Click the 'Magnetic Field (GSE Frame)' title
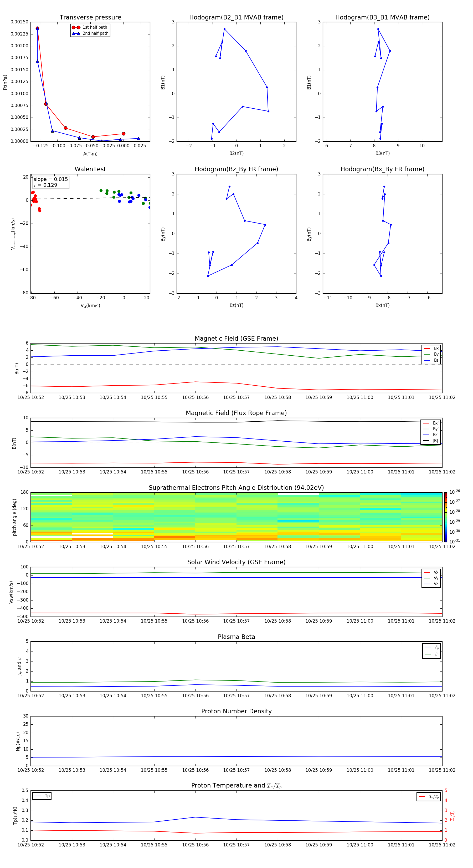Image resolution: width=473 pixels, height=868 pixels. [x=236, y=339]
